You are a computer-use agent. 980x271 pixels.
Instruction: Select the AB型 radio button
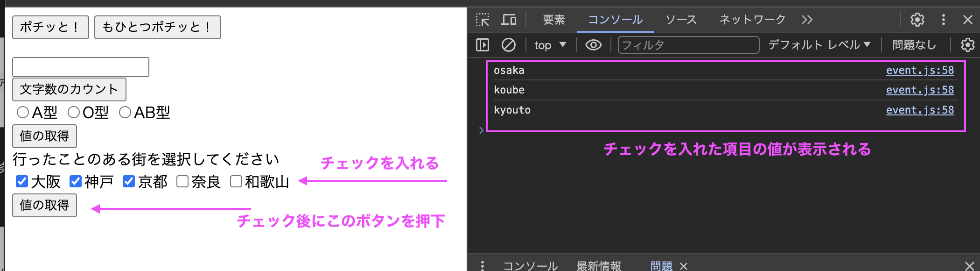(125, 112)
